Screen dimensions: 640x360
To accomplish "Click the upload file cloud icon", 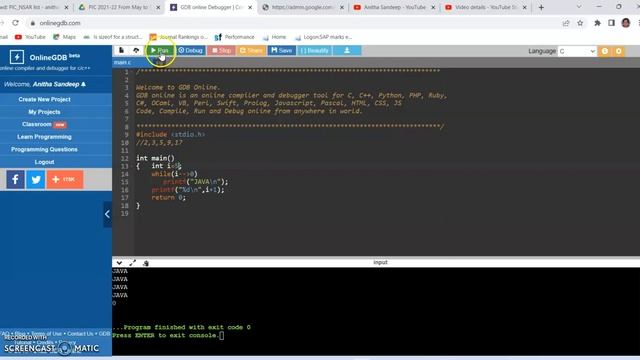I will click(x=136, y=50).
